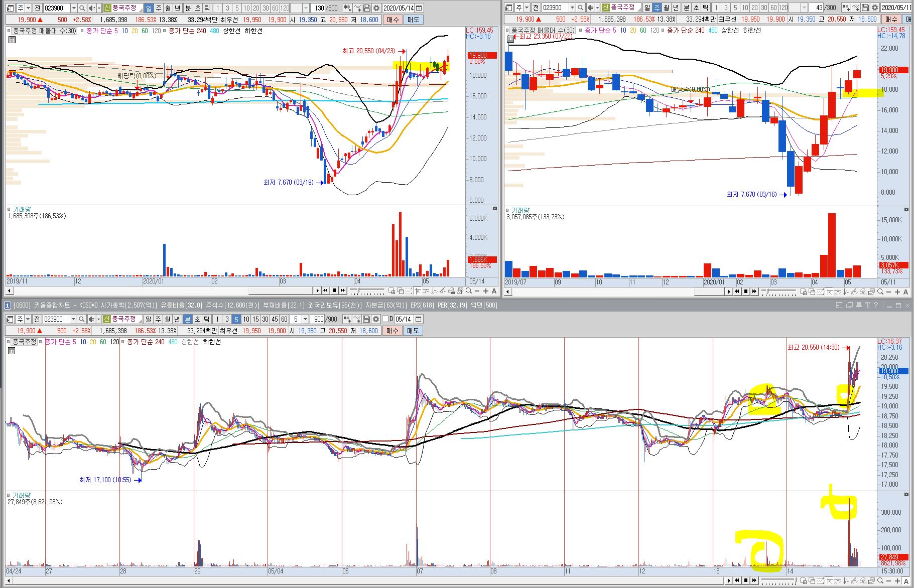The image size is (914, 588).
Task: Select 일 daily tab in top-left chart
Action: pyautogui.click(x=149, y=8)
